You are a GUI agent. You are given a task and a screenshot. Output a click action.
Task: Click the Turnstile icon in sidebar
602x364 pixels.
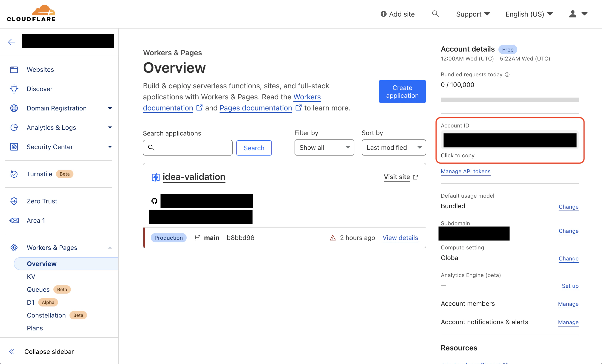14,174
